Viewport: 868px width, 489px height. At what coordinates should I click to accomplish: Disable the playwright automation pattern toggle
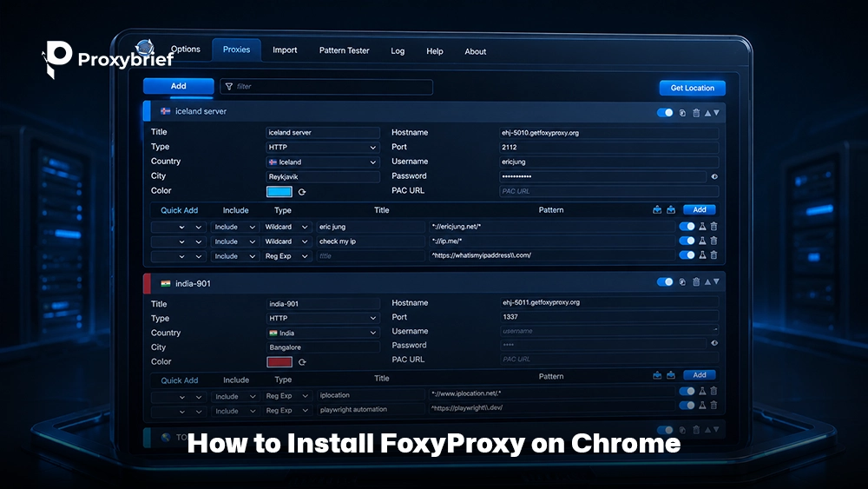pos(687,406)
